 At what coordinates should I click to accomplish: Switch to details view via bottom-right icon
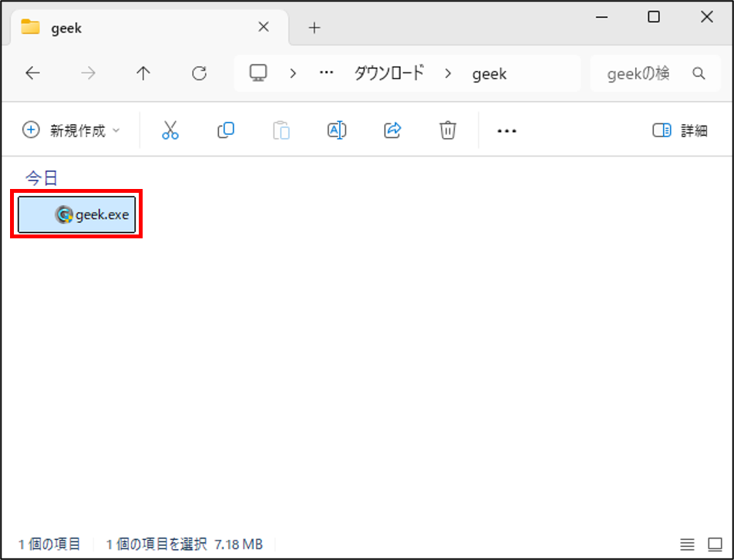(x=689, y=545)
